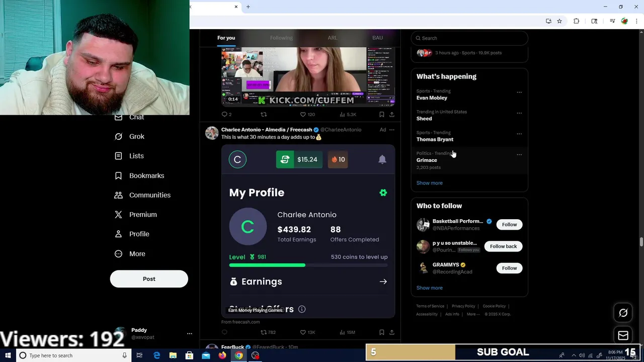644x362 pixels.
Task: Open @CharleeAntonio profile handle
Action: [341, 130]
